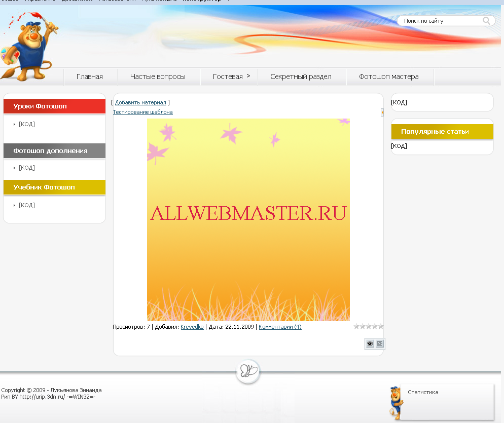Open the Krevedko author profile link
Image resolution: width=504 pixels, height=423 pixels.
click(x=192, y=327)
